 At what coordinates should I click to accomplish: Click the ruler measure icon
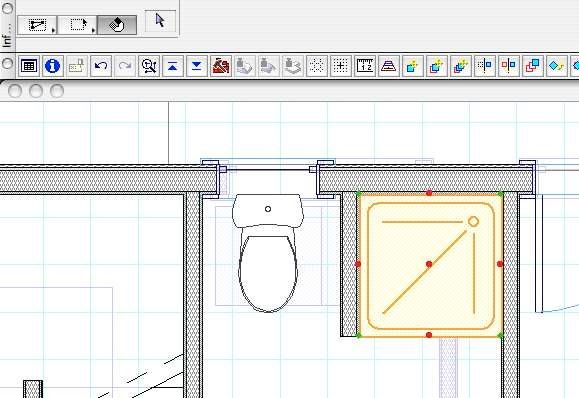tap(365, 66)
